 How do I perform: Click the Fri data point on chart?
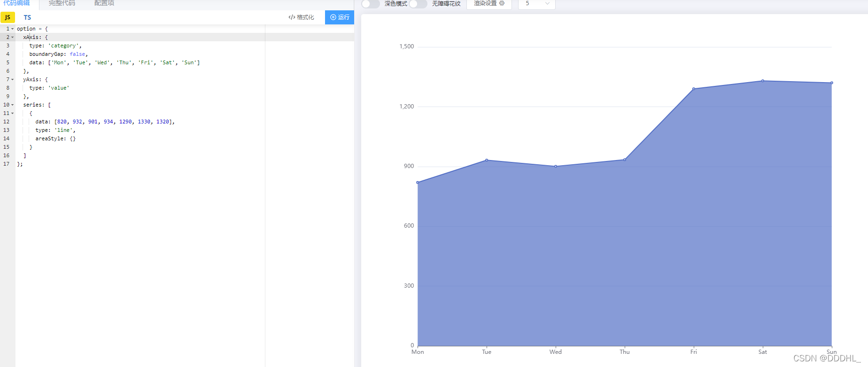(694, 89)
